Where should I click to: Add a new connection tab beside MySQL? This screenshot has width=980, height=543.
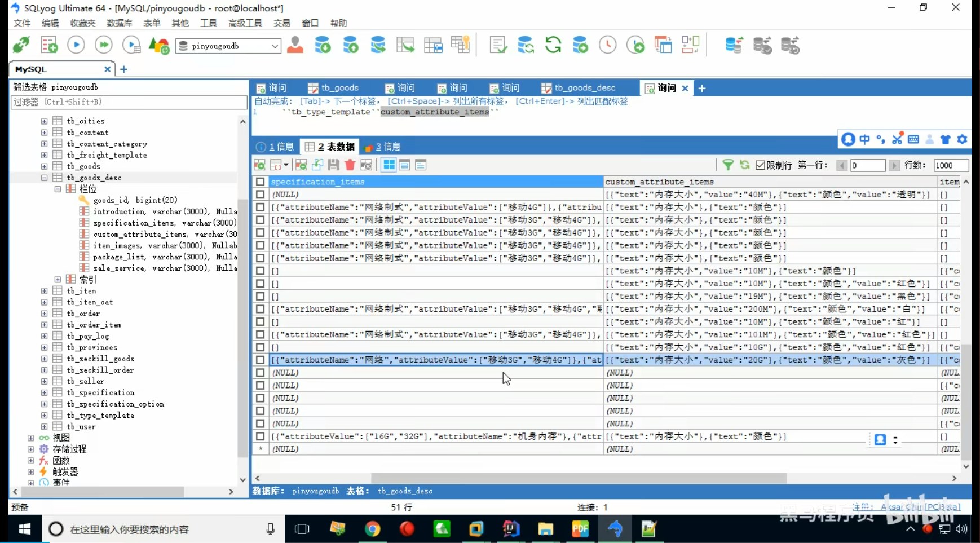[124, 69]
